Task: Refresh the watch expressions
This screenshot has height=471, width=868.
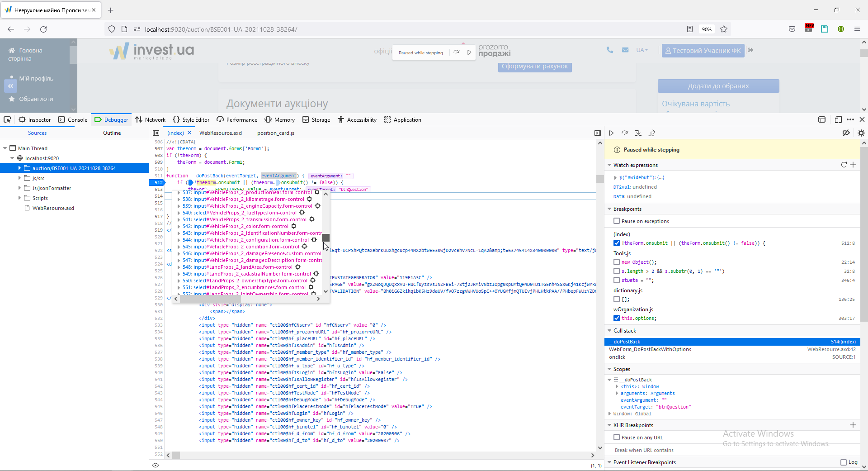Action: [844, 165]
